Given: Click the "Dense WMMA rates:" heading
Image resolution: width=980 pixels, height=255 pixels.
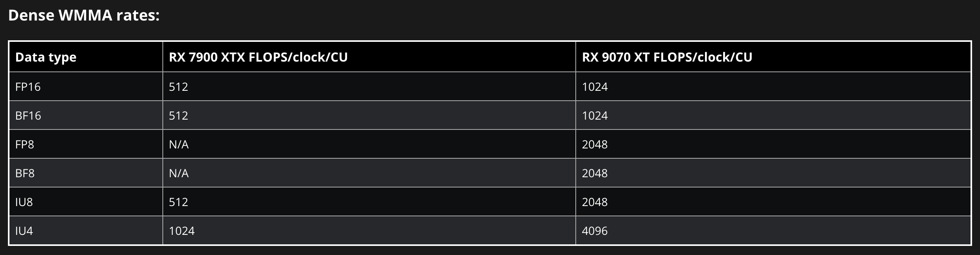Looking at the screenshot, I should point(84,16).
